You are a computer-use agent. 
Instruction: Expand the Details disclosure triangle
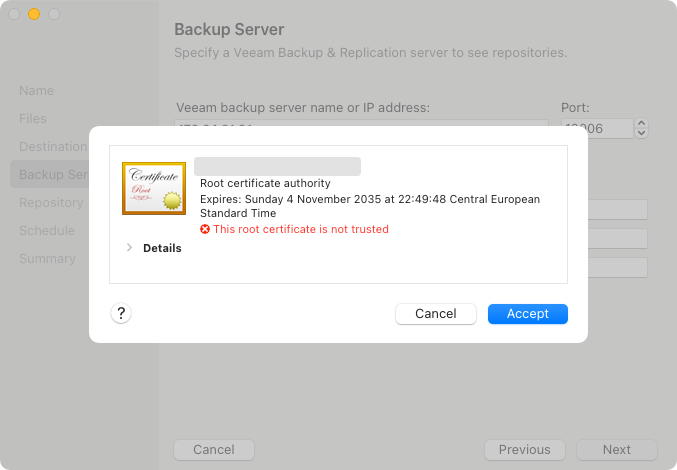pos(130,248)
